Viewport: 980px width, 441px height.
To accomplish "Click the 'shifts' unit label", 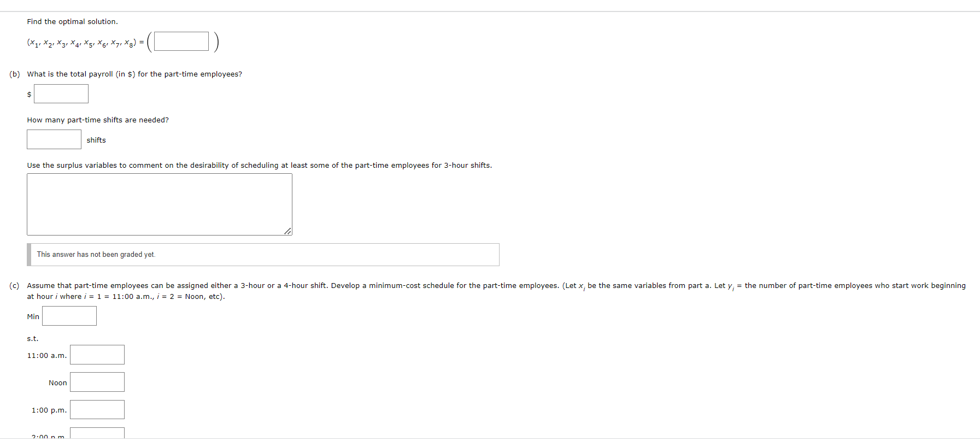I will coord(96,140).
